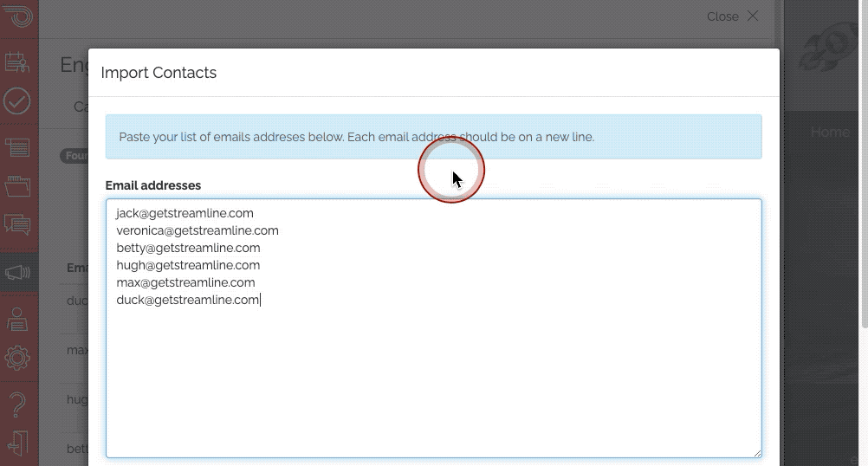The height and width of the screenshot is (466, 868).
Task: Click the Import Contacts dialog title
Action: coord(159,73)
